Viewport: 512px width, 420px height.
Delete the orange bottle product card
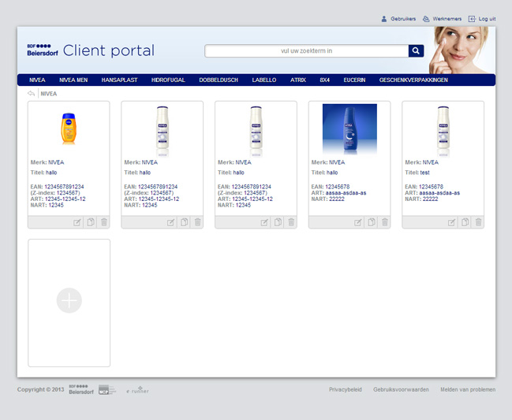click(x=104, y=222)
